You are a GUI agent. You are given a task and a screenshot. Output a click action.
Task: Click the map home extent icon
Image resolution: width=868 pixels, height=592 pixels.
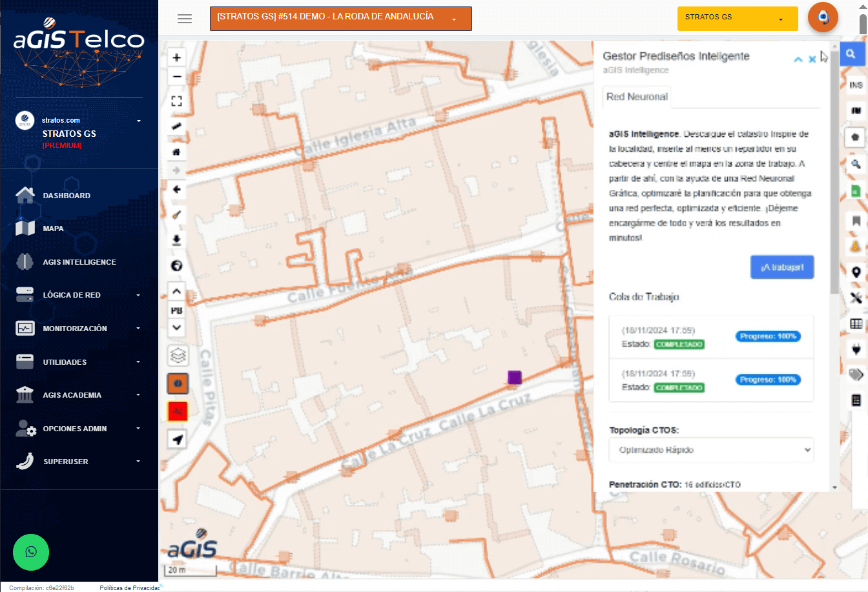point(177,152)
